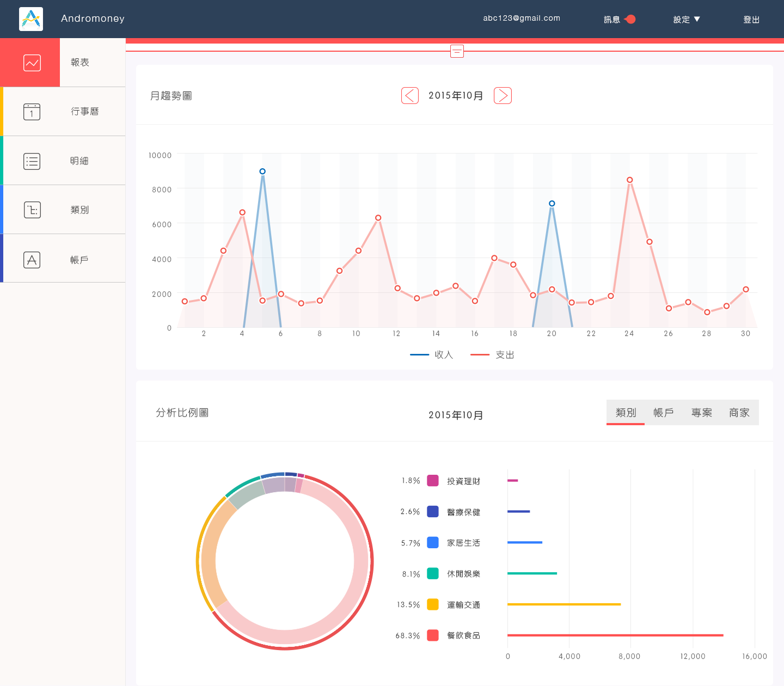Click the 醫療保健 dark blue horizontal bar
Image resolution: width=784 pixels, height=686 pixels.
tap(518, 512)
